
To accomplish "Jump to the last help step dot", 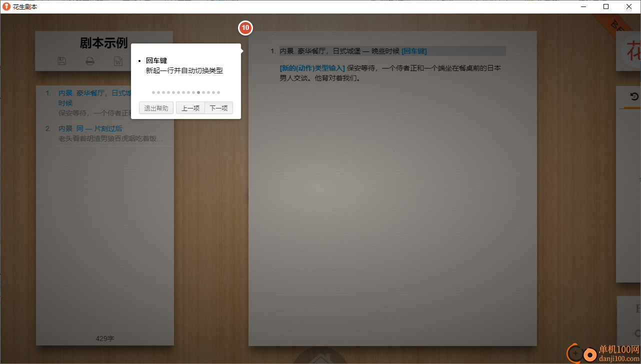I will click(x=218, y=92).
